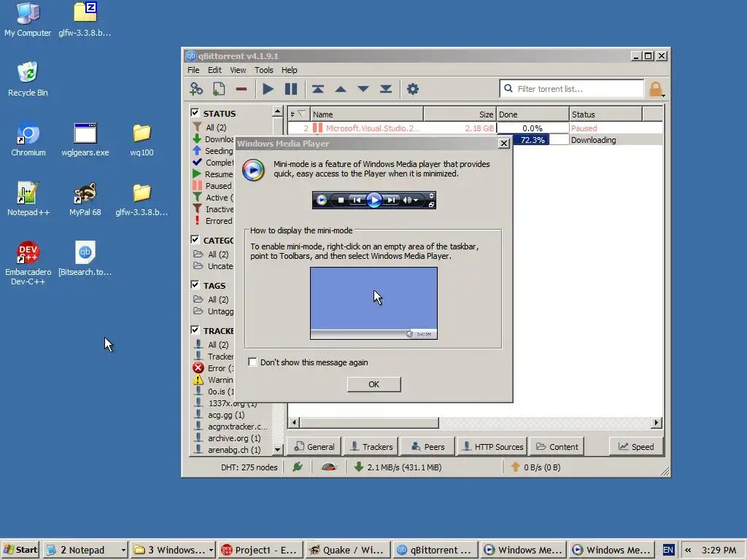Click the orange lock UI icon
The height and width of the screenshot is (560, 747).
click(x=656, y=89)
